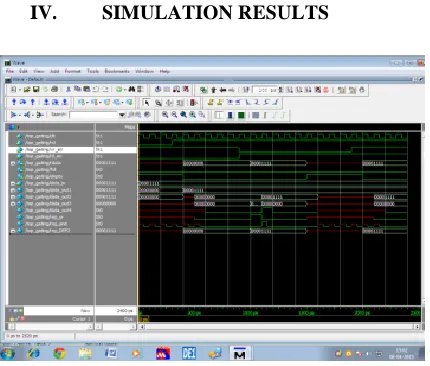
Task: Open the Edit menu
Action: [x=23, y=71]
